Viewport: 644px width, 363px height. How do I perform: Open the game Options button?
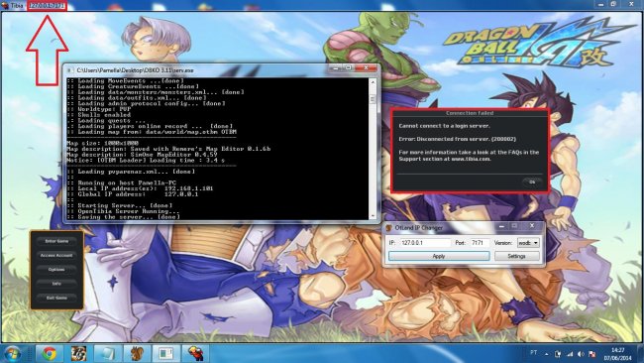tap(56, 269)
